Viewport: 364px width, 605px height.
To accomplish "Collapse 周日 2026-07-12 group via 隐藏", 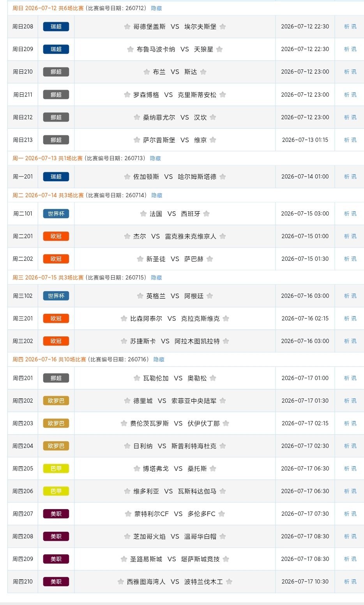I will coord(156,8).
